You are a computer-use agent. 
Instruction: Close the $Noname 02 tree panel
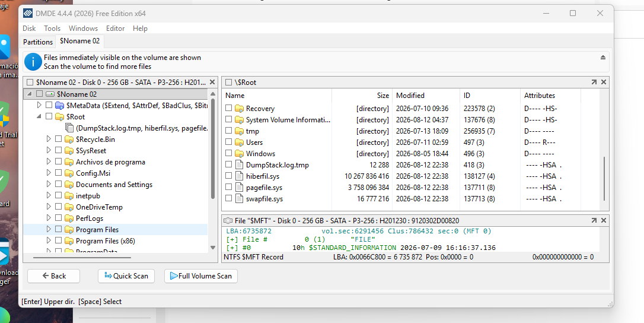pyautogui.click(x=212, y=83)
